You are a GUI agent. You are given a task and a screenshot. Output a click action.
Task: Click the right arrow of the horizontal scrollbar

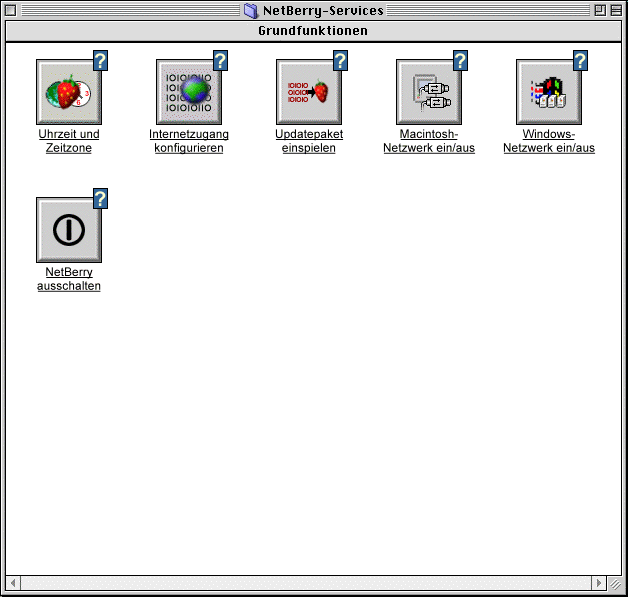click(x=599, y=583)
